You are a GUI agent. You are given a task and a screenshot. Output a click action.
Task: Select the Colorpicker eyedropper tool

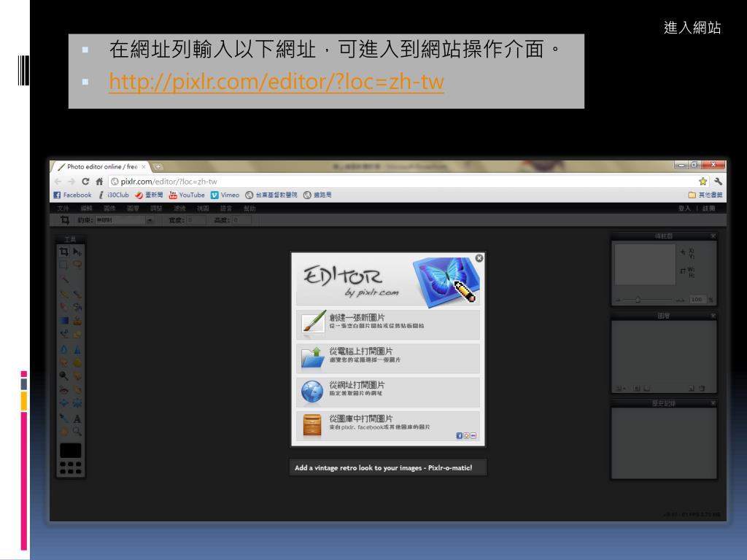tap(64, 419)
